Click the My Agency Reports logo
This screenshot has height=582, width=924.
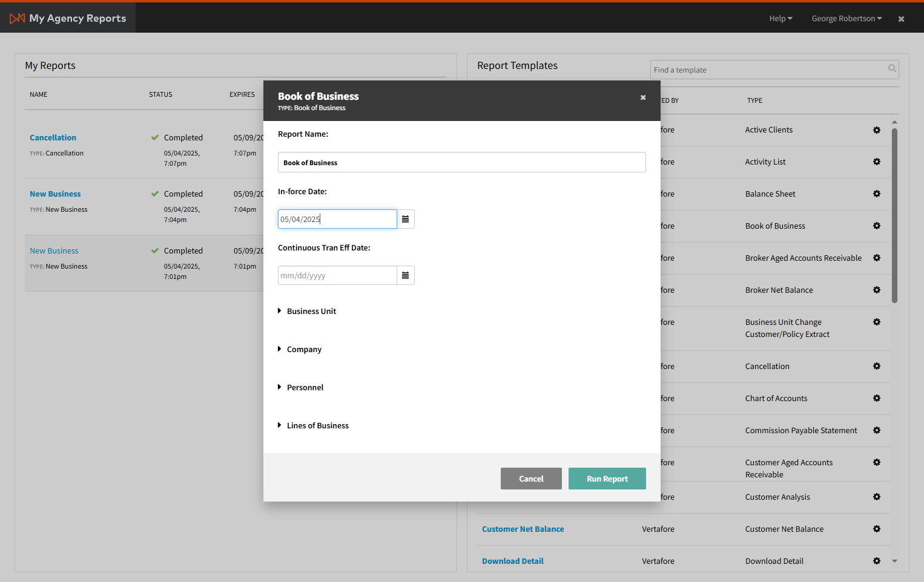pyautogui.click(x=68, y=18)
